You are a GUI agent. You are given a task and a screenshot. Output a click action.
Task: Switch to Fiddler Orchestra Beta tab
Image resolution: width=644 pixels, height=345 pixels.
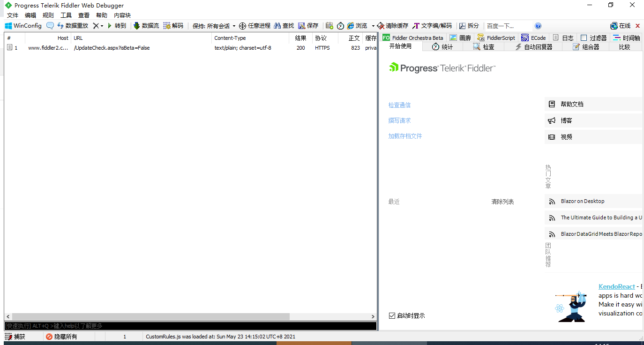coord(413,37)
